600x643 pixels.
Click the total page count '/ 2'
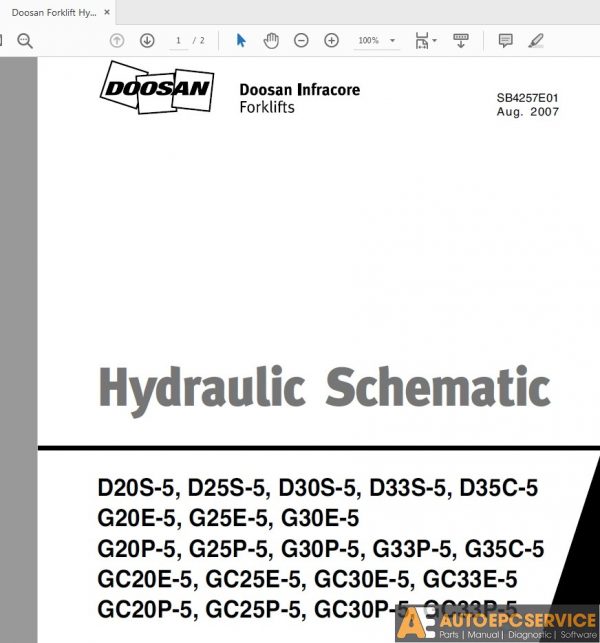[199, 41]
